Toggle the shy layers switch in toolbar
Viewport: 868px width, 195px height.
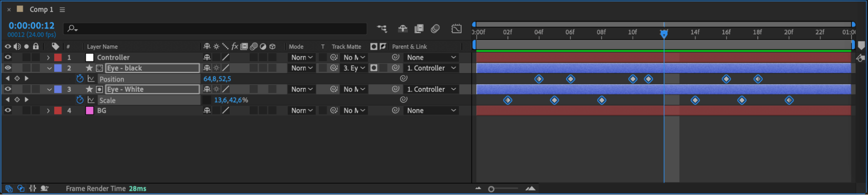[x=403, y=29]
